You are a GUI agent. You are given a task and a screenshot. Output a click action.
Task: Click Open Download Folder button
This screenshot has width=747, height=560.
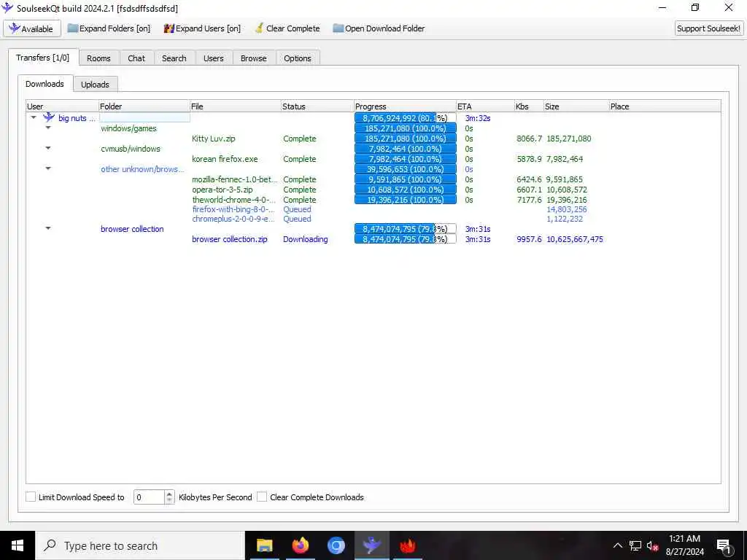tap(379, 28)
